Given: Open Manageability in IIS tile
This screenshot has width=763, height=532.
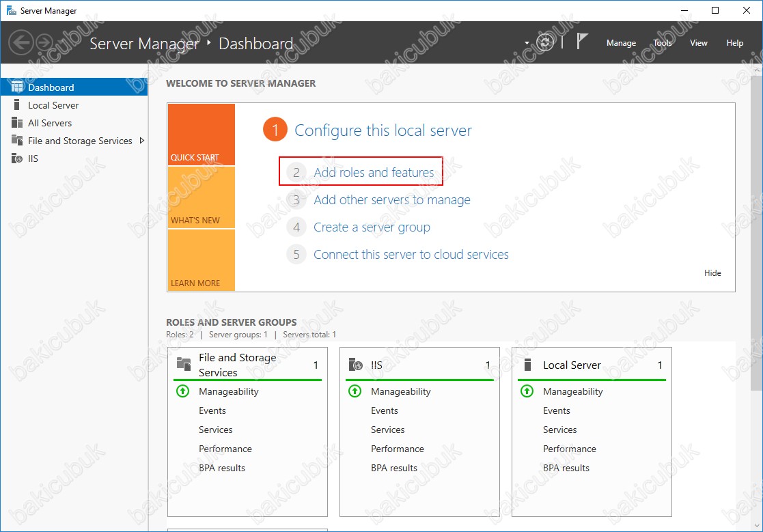Looking at the screenshot, I should point(401,391).
